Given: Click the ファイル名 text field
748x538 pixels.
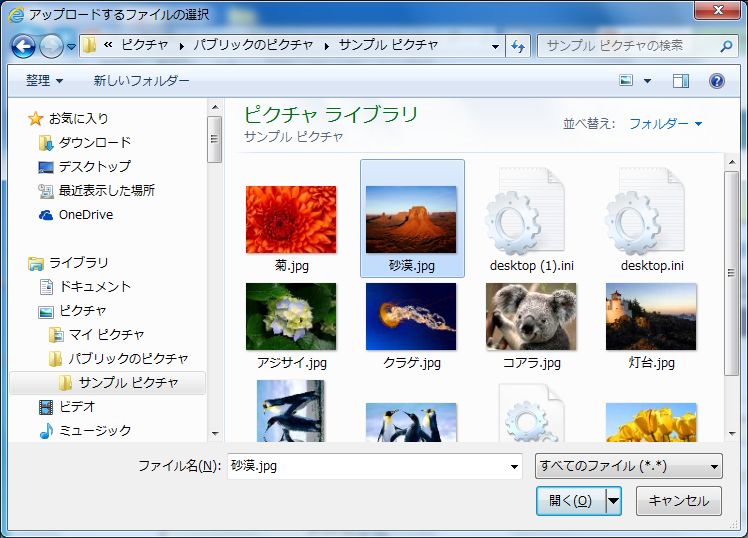Looking at the screenshot, I should click(367, 466).
